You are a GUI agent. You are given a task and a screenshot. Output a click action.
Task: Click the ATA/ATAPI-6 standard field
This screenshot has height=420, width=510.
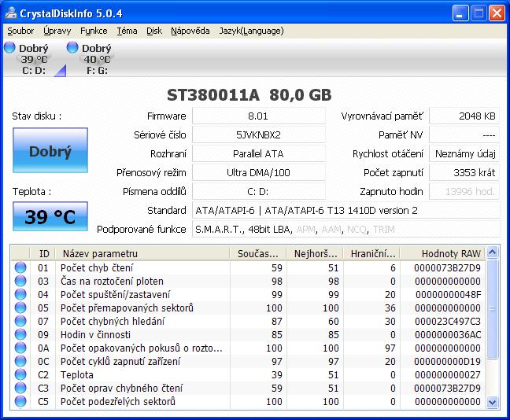click(x=346, y=210)
